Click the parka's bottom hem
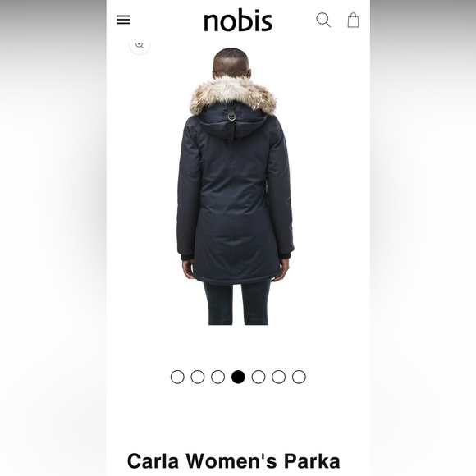This screenshot has width=476, height=476. coord(237,279)
